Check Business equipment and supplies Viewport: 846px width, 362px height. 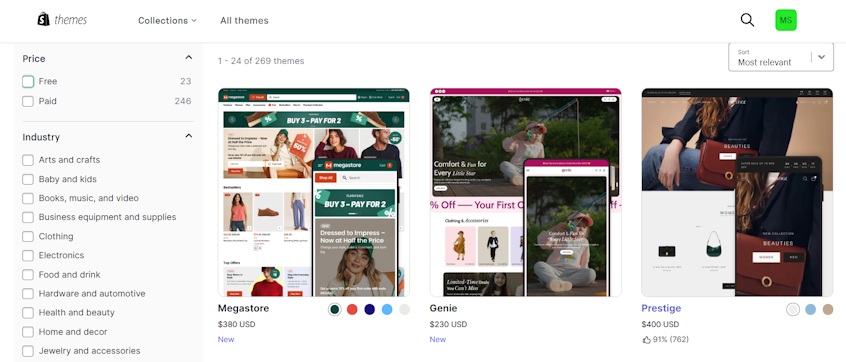28,217
